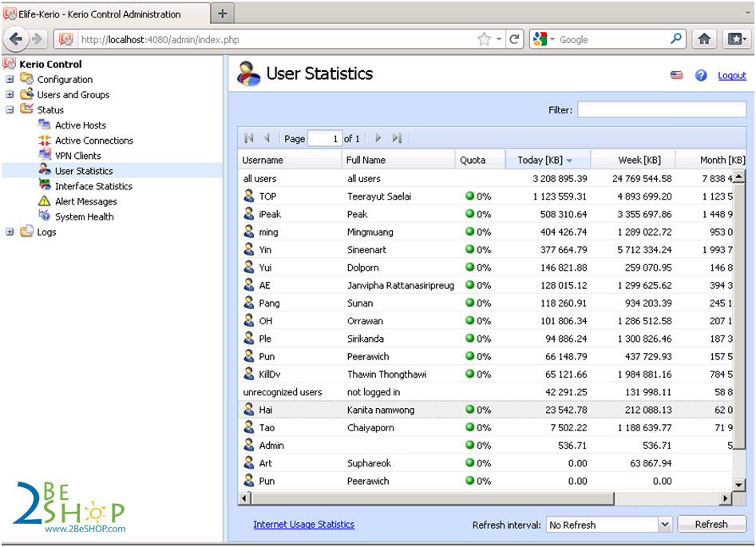Open the address bar history dropdown arrow
756x547 pixels.
coord(498,39)
